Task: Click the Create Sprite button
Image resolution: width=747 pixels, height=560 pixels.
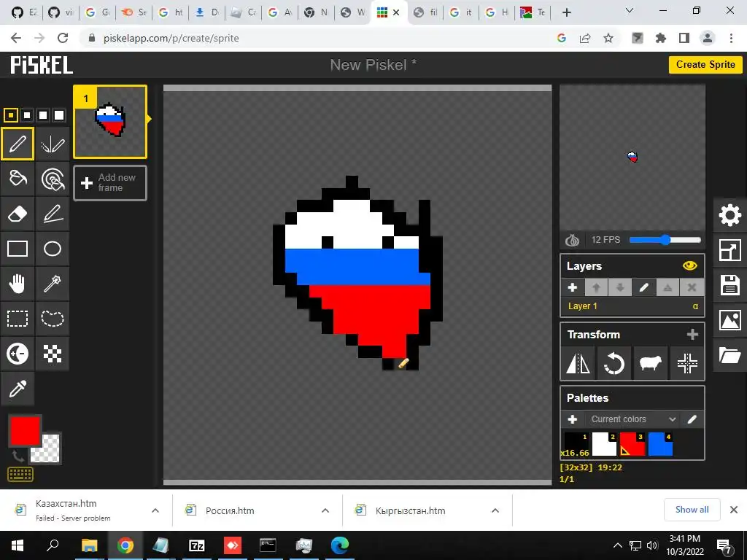Action: coord(705,65)
